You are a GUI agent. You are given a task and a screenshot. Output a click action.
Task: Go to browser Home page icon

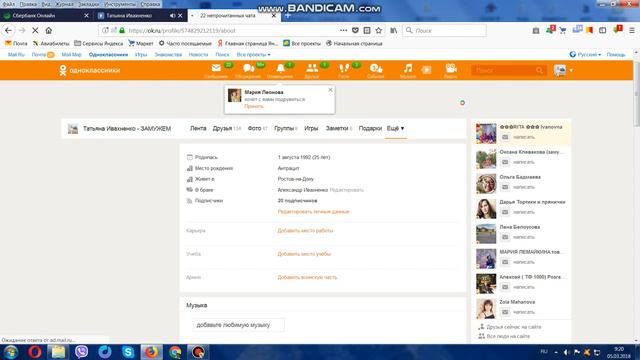pos(49,31)
